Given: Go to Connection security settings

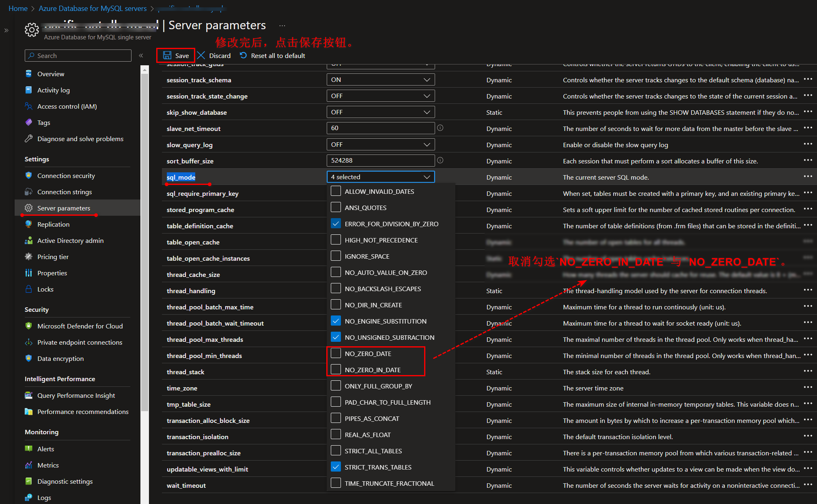Looking at the screenshot, I should 66,176.
